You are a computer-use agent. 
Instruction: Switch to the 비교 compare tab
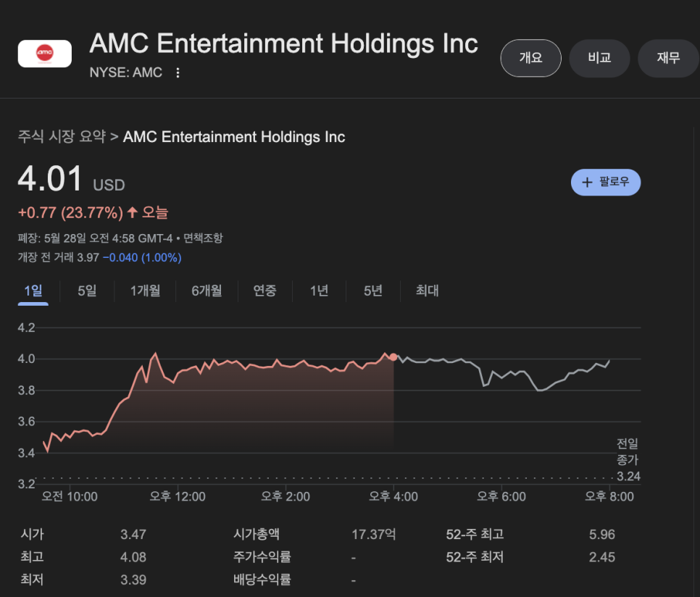(599, 58)
